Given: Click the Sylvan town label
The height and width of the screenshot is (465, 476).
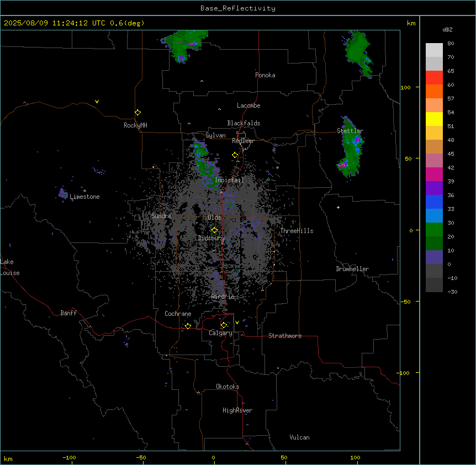Looking at the screenshot, I should 215,135.
